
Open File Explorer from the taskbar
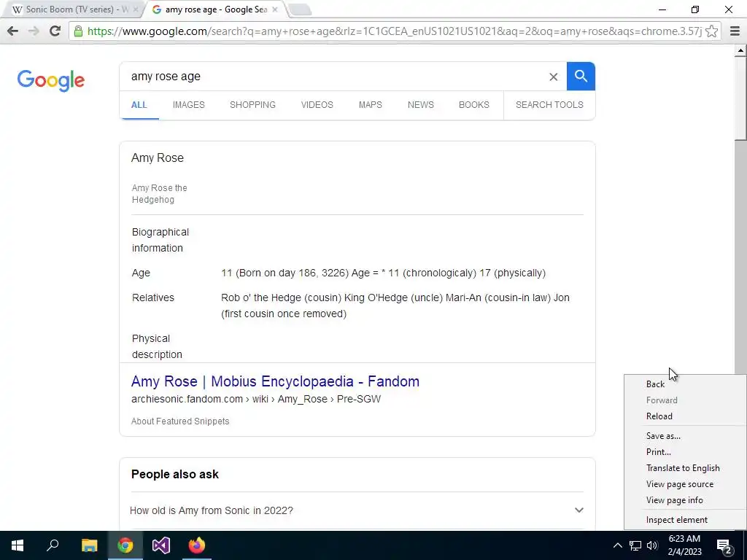[x=89, y=545]
